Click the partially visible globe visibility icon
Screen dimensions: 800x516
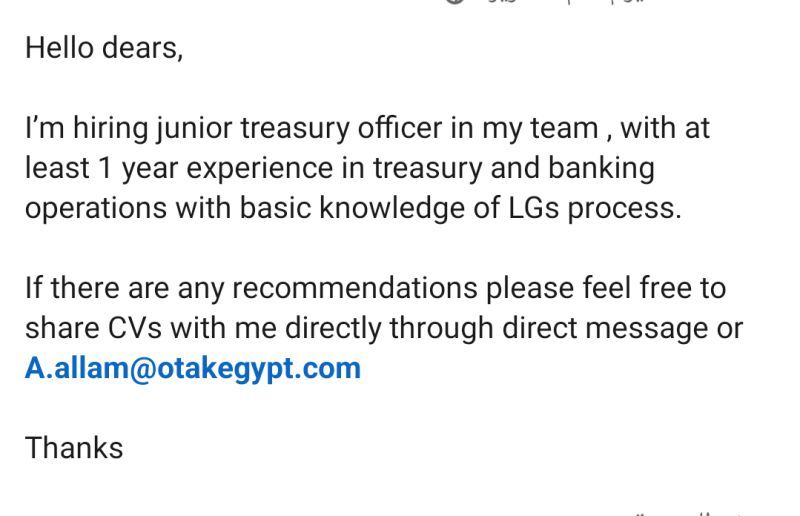pos(454,2)
